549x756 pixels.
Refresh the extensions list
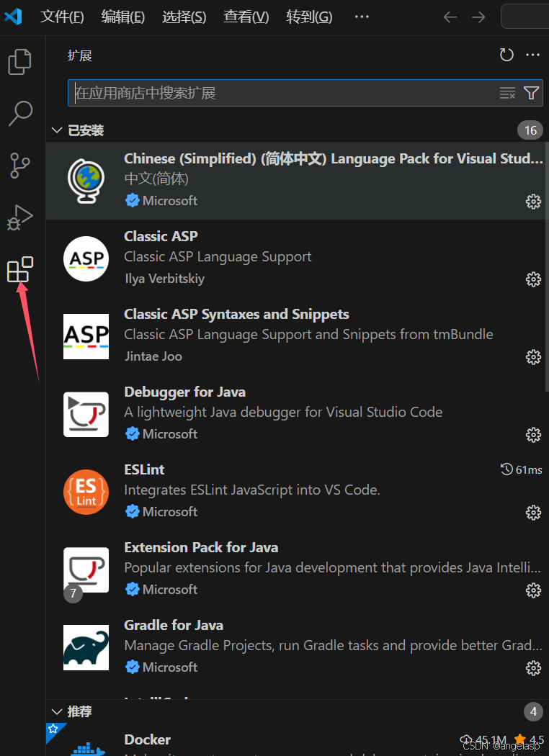506,55
